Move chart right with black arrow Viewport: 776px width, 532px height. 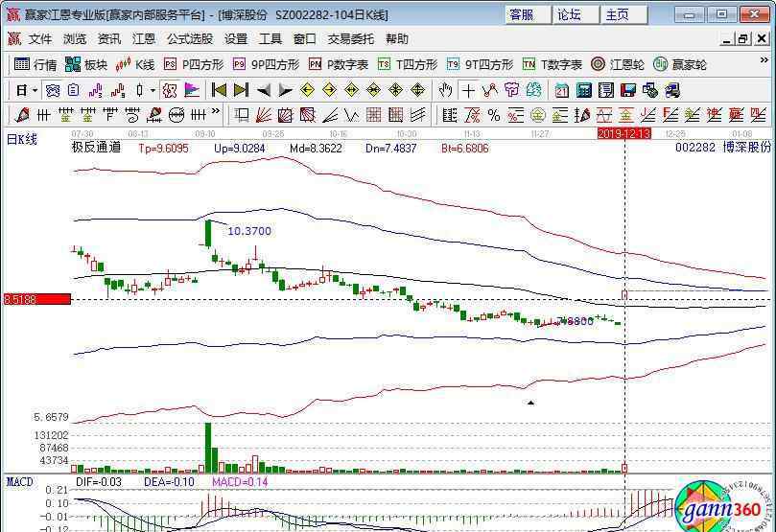click(286, 90)
